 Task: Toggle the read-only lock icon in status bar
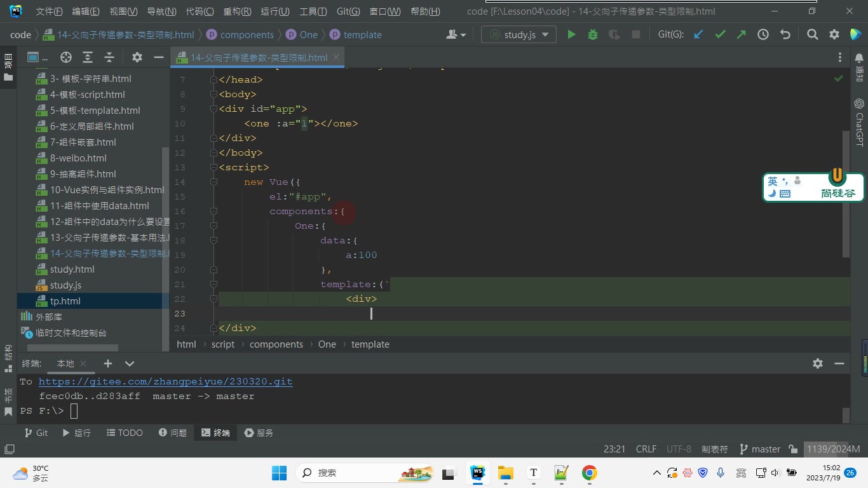(793, 449)
